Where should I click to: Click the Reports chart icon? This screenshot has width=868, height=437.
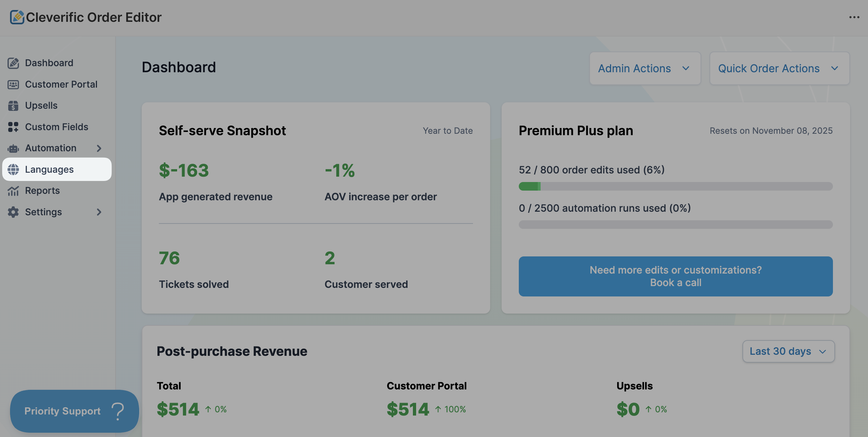coord(13,191)
